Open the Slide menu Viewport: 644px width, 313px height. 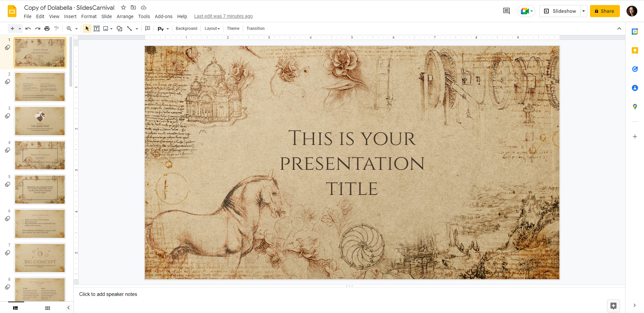coord(107,16)
